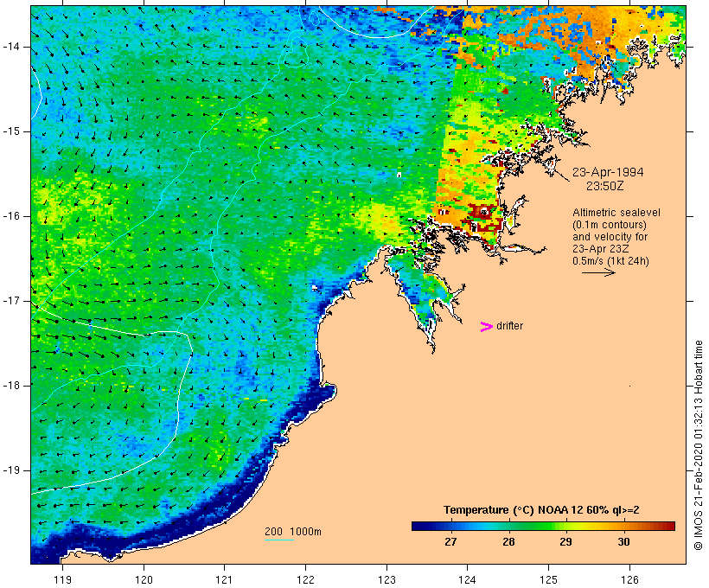Screen dimensions: 709x588
Task: Click the Temperature NOAA 12 colorbar title
Action: (x=541, y=510)
